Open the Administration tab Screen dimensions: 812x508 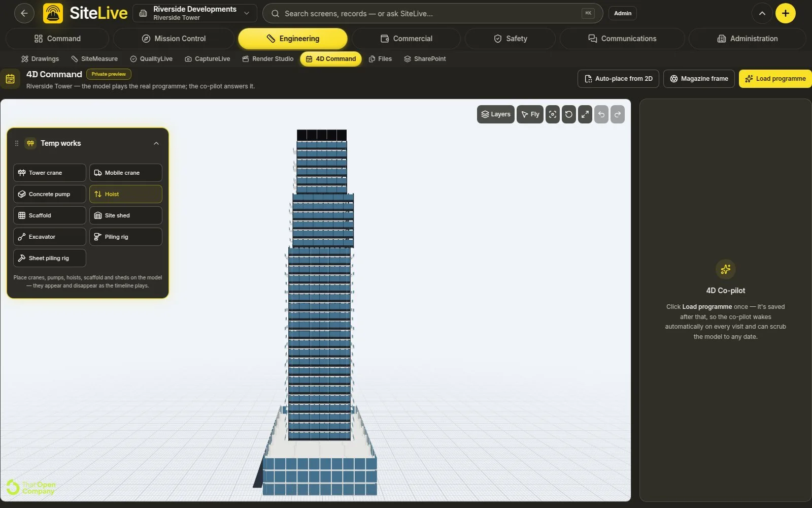tap(747, 39)
